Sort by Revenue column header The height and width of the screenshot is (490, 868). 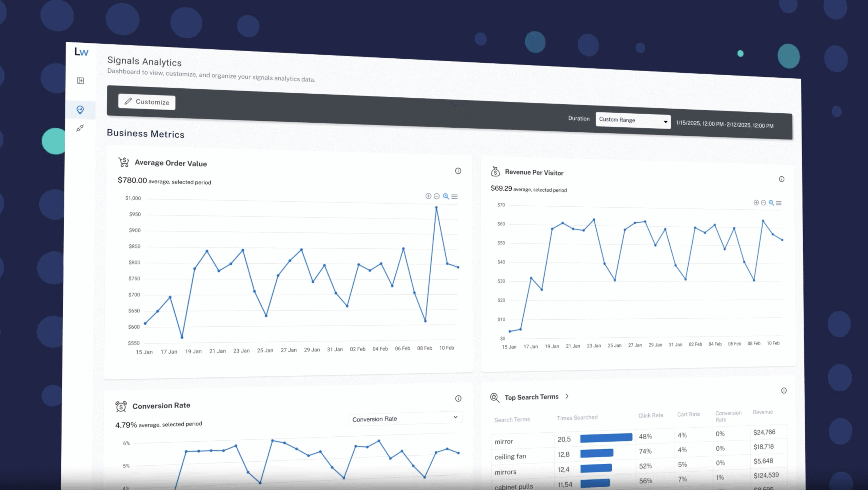[x=763, y=412]
